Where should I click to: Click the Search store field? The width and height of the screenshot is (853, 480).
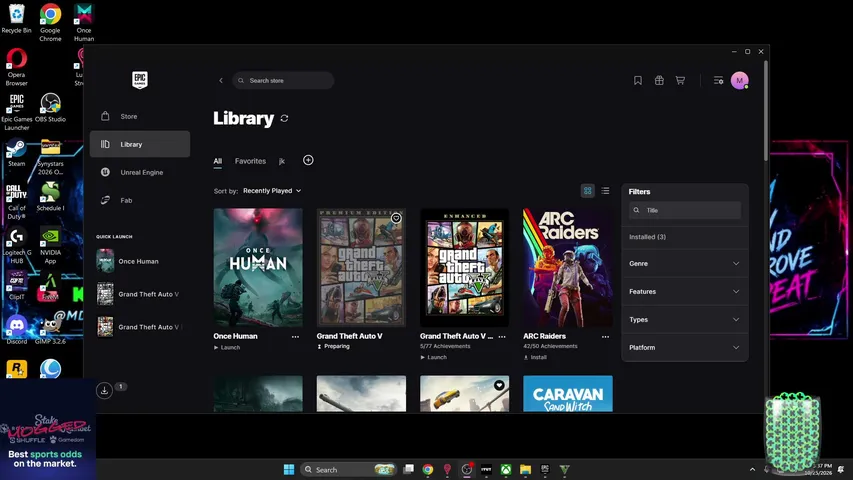point(283,81)
